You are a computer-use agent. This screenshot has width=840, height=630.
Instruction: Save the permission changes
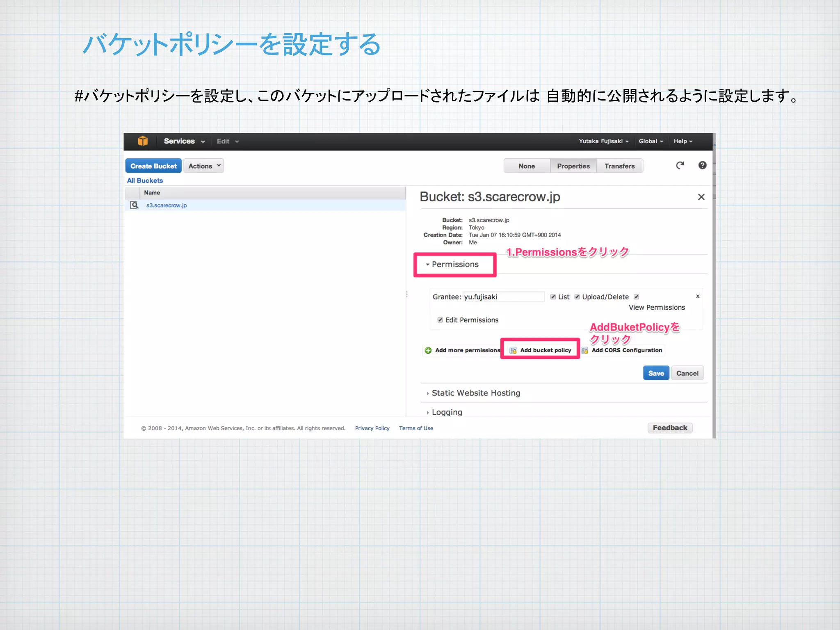click(656, 373)
